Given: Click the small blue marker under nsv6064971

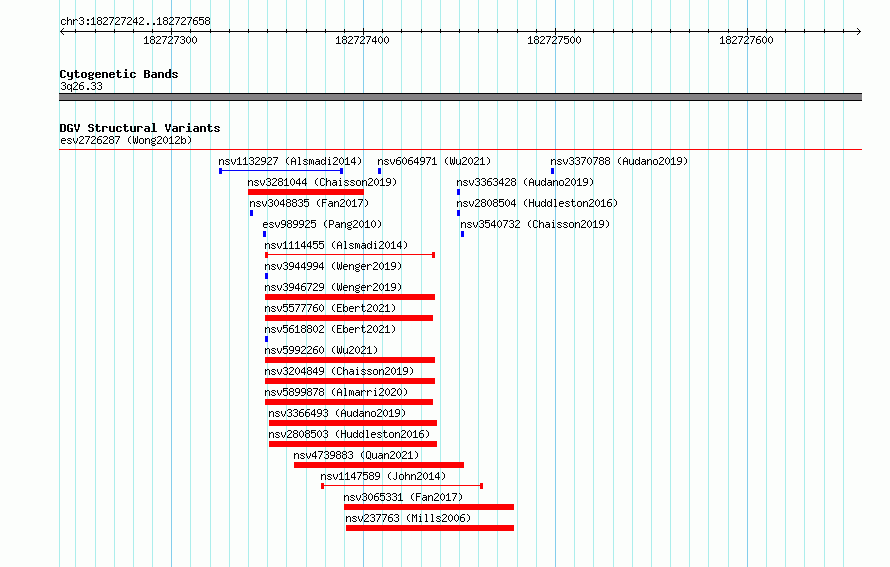Looking at the screenshot, I should 379,171.
